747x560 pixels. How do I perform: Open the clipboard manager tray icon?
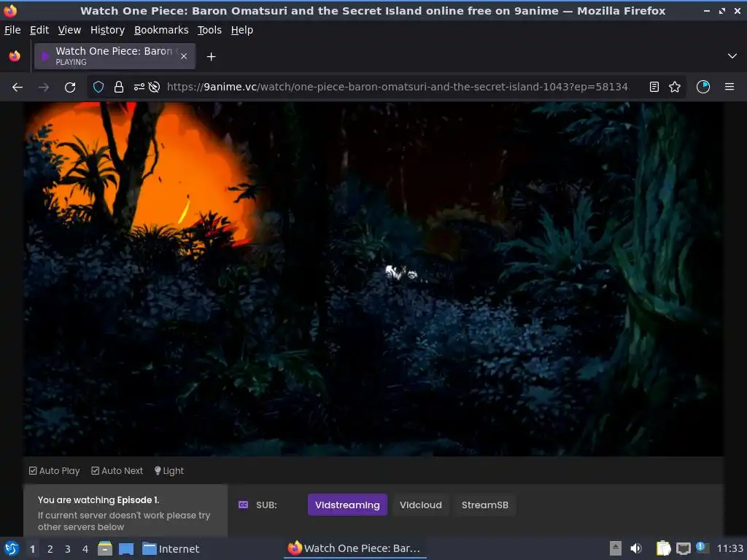[663, 548]
